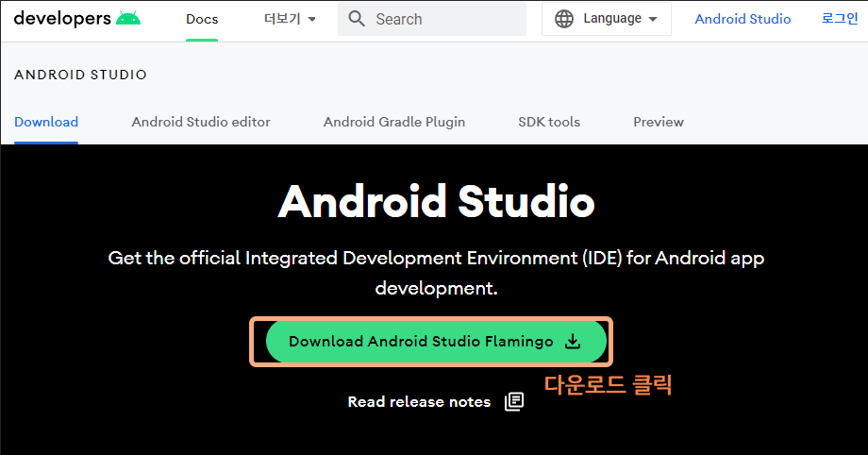Open the Preview tab
Viewport: 868px width, 455px height.
point(659,122)
